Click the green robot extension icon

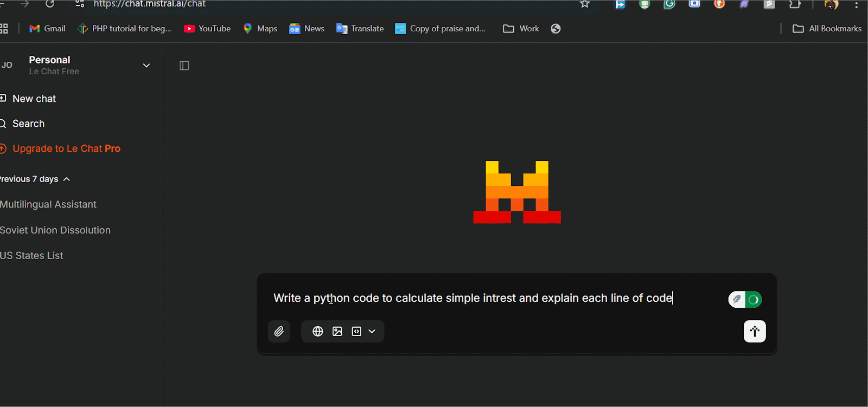point(644,4)
